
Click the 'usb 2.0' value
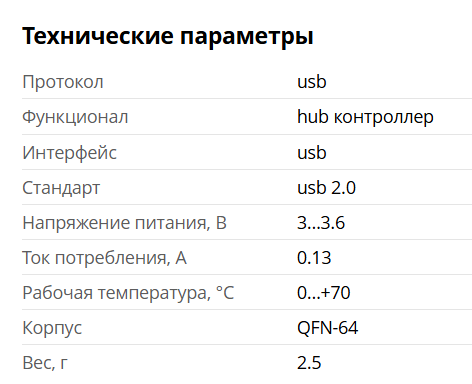(x=326, y=188)
